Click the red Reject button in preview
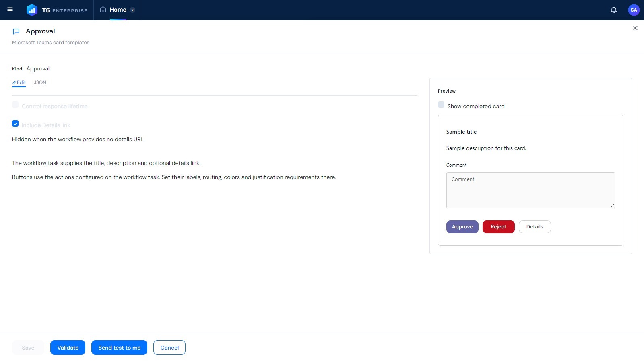Viewport: 644px width, 362px height. coord(499,227)
